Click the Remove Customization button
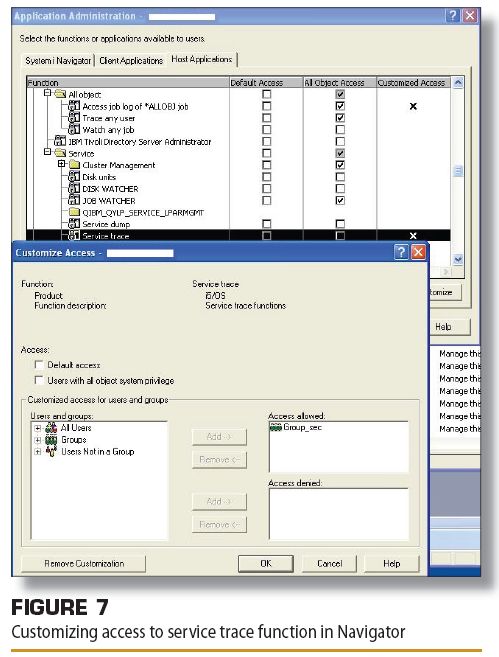499x657 pixels. [84, 564]
